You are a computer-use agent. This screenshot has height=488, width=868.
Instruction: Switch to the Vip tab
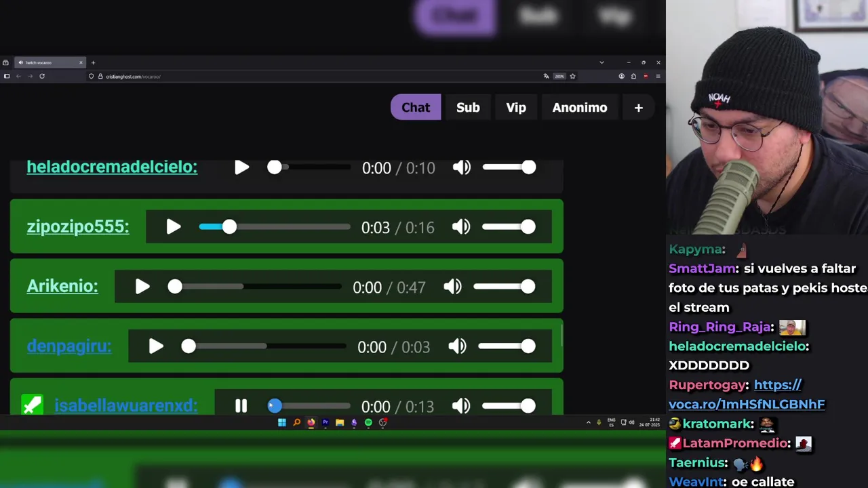point(516,107)
